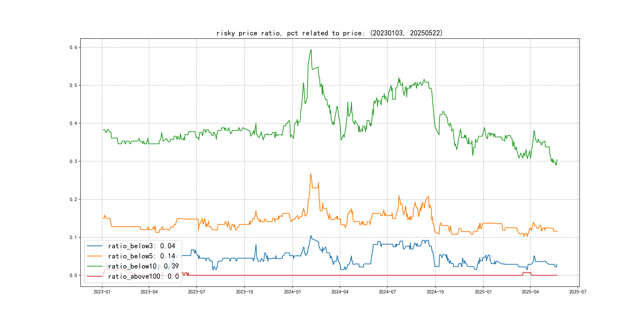Click the ratio_below5 legend label
Screen dimensions: 644x322
pos(142,256)
